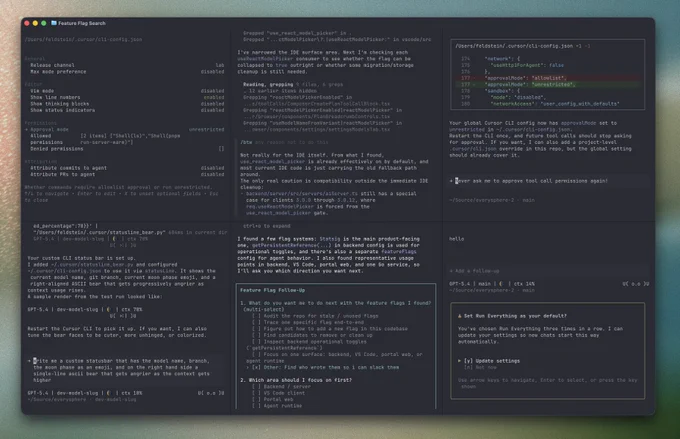Click the useHttp1ForAgent false diff line
The image size is (680, 439).
pos(527,65)
